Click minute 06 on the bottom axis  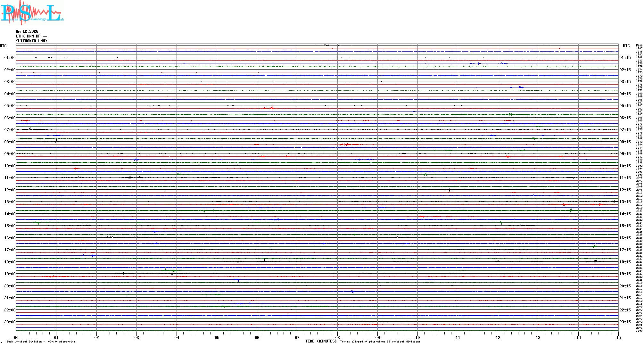pyautogui.click(x=257, y=337)
